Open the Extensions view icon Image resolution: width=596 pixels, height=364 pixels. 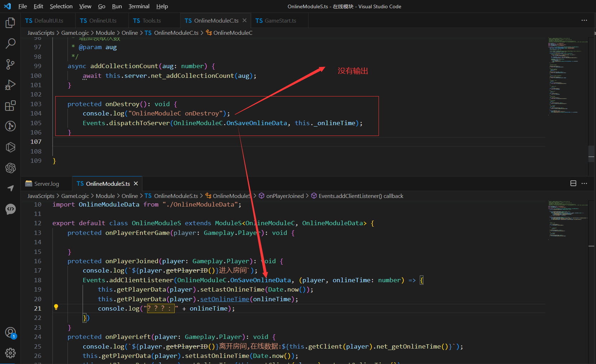point(10,106)
